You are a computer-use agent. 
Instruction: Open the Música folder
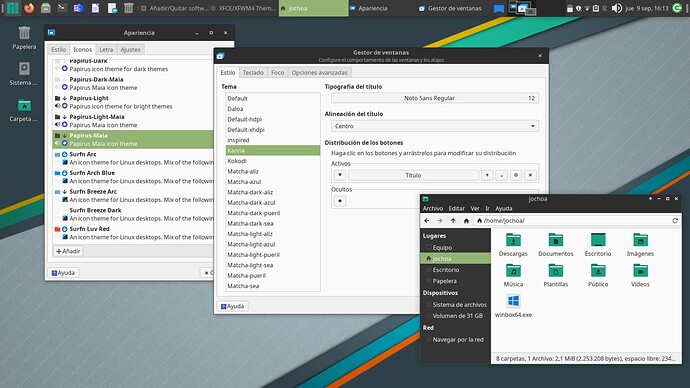point(513,276)
